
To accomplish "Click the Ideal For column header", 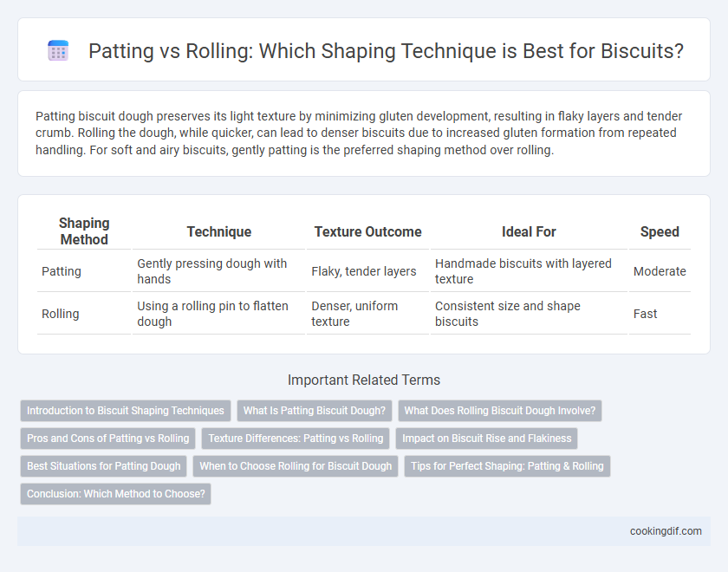I will click(x=529, y=231).
